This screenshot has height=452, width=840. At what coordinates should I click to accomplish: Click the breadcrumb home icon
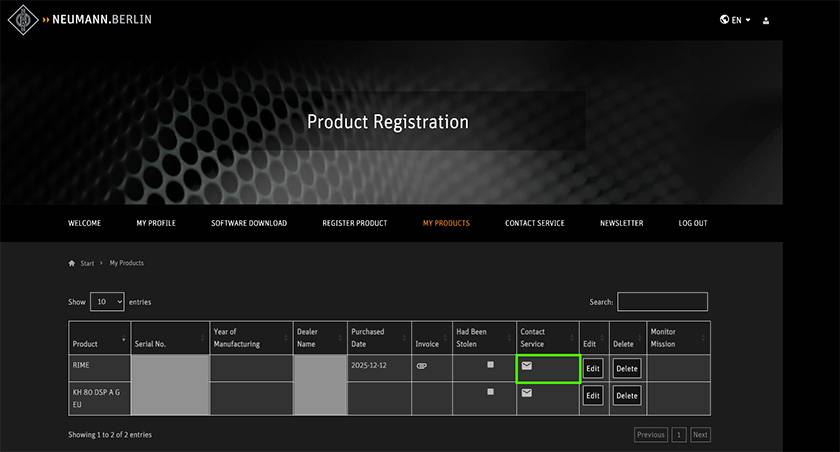pos(71,263)
